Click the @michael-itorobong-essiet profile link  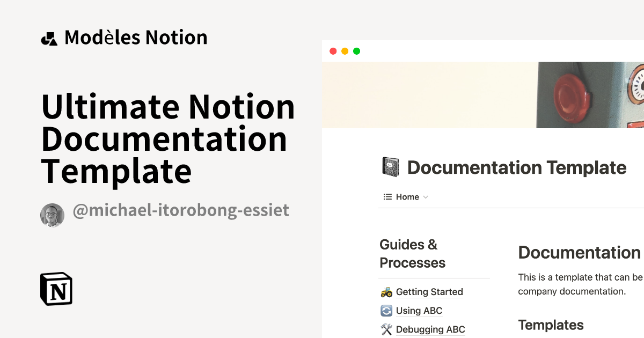[x=181, y=210]
